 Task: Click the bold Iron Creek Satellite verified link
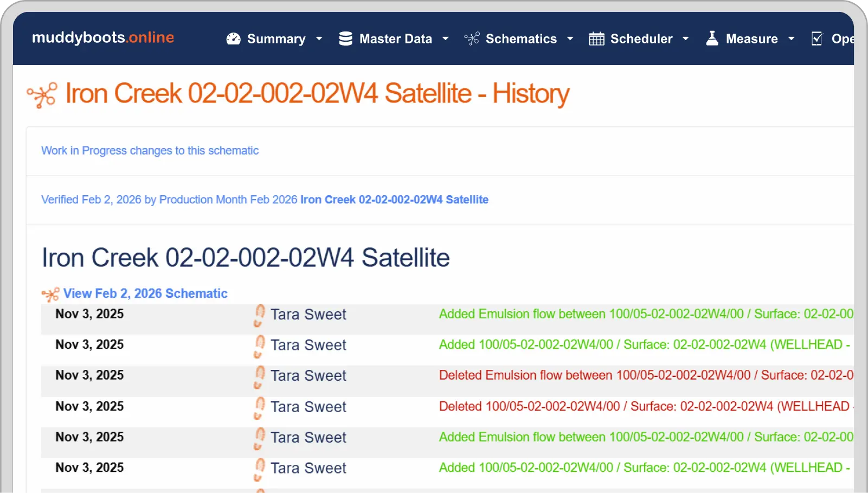(x=394, y=200)
